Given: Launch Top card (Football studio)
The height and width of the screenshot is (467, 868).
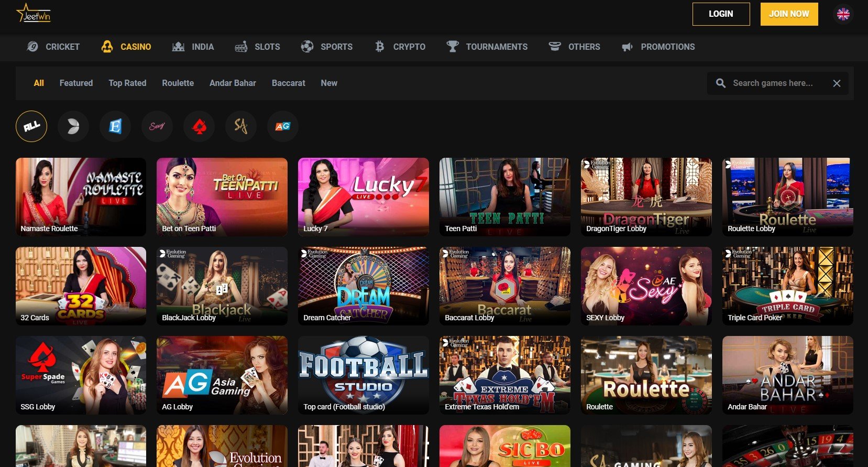Looking at the screenshot, I should click(364, 375).
